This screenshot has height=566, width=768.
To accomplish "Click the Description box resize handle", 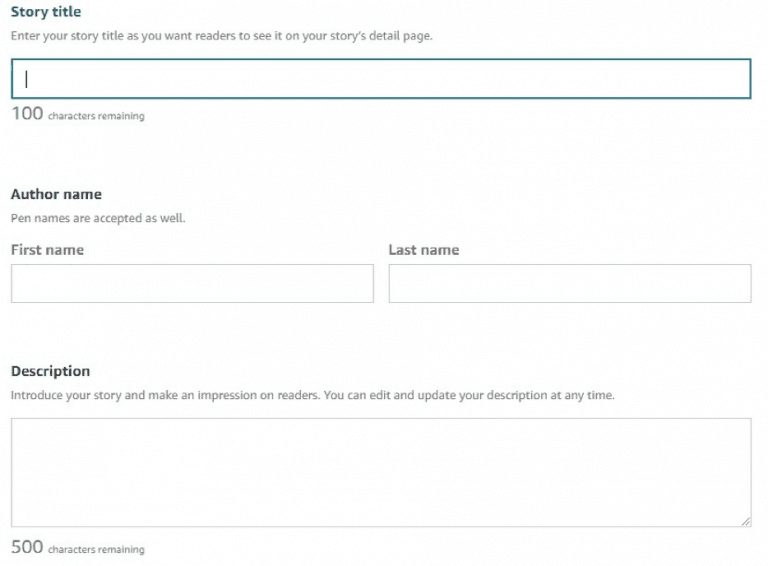I will click(745, 522).
